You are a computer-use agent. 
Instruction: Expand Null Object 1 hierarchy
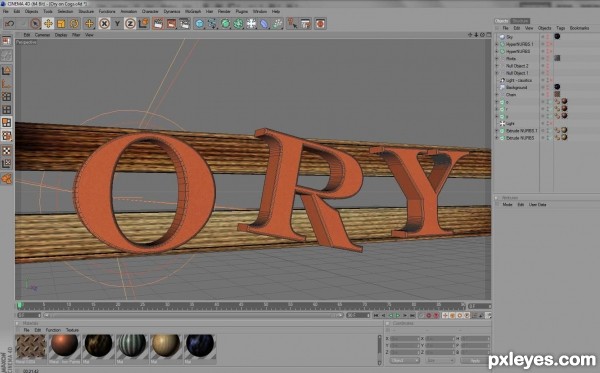pos(497,73)
